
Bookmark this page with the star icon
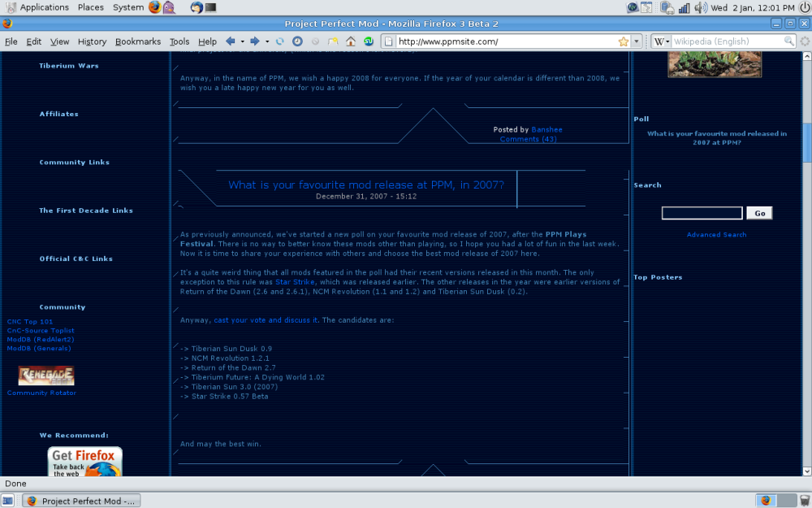click(624, 41)
